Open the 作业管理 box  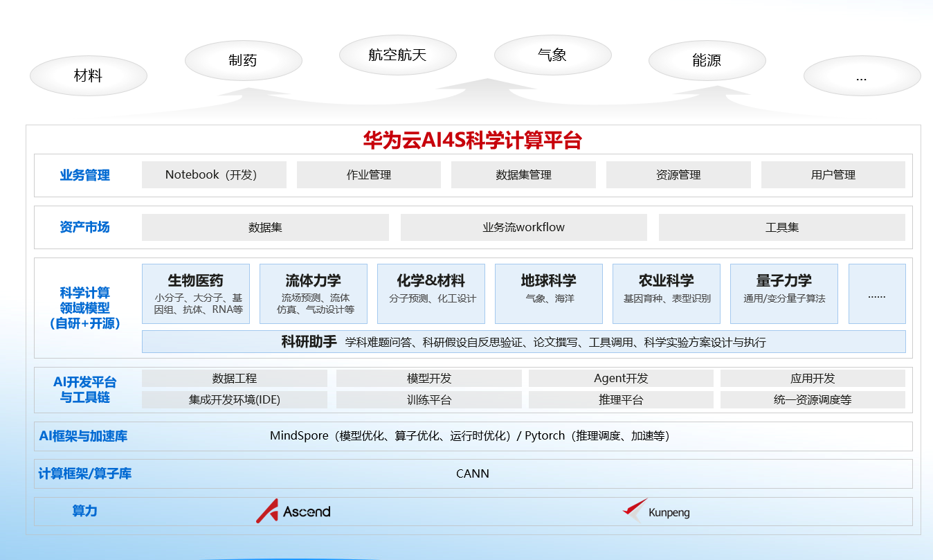[x=369, y=174]
